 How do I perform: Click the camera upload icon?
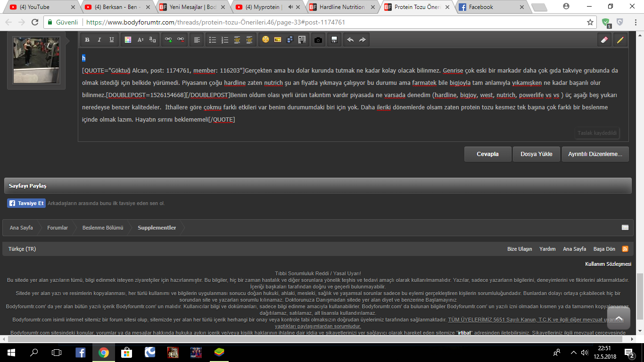[x=318, y=40]
